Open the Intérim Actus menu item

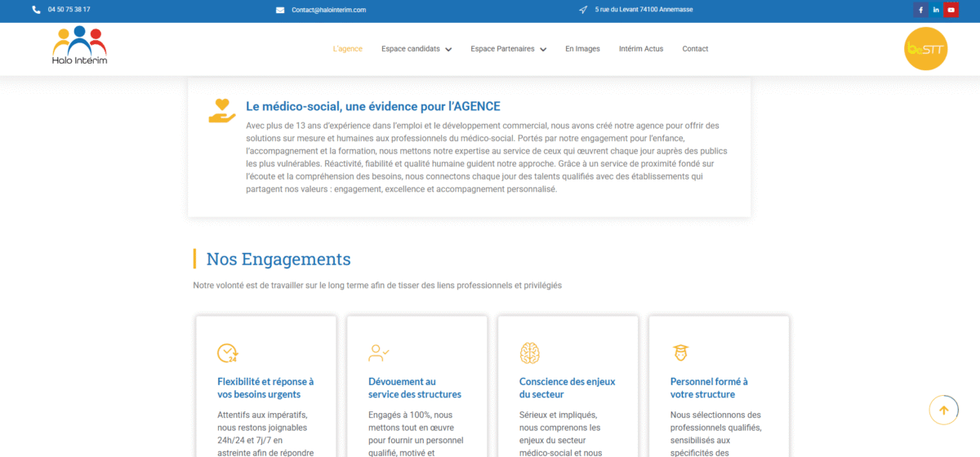[641, 49]
